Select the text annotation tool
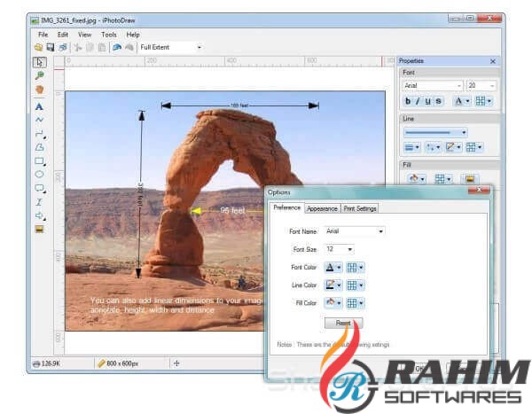 (39, 106)
